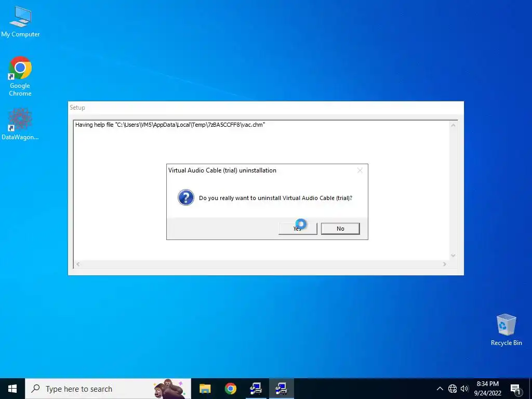Click scroll left arrow in Setup log
The height and width of the screenshot is (399, 532).
78,264
